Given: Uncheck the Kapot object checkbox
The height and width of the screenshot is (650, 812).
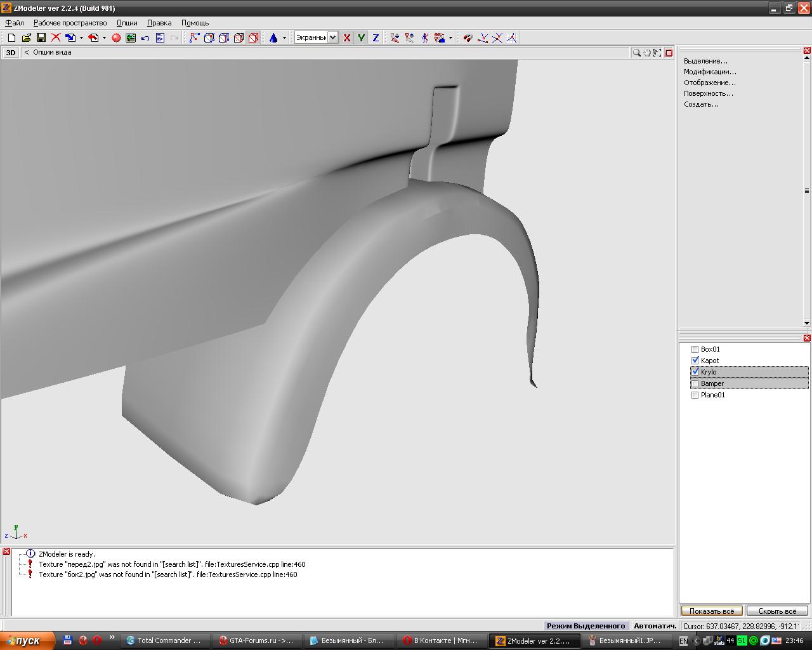Looking at the screenshot, I should tap(695, 361).
